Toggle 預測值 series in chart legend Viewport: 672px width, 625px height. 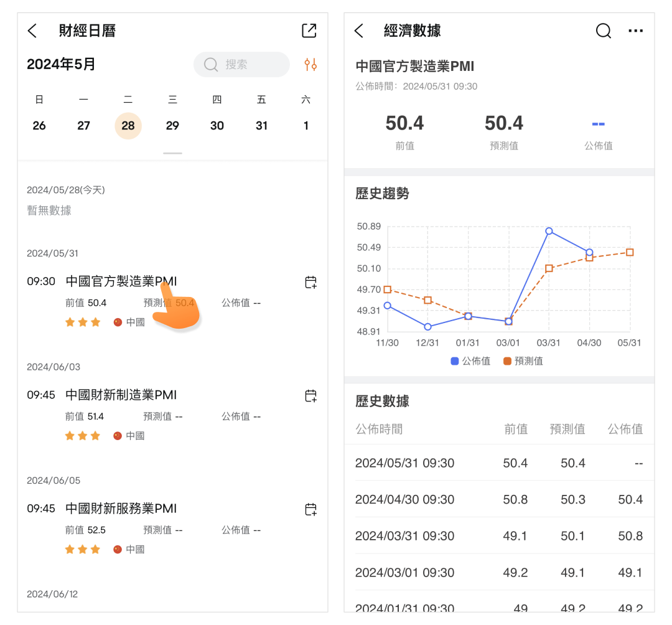pyautogui.click(x=523, y=361)
